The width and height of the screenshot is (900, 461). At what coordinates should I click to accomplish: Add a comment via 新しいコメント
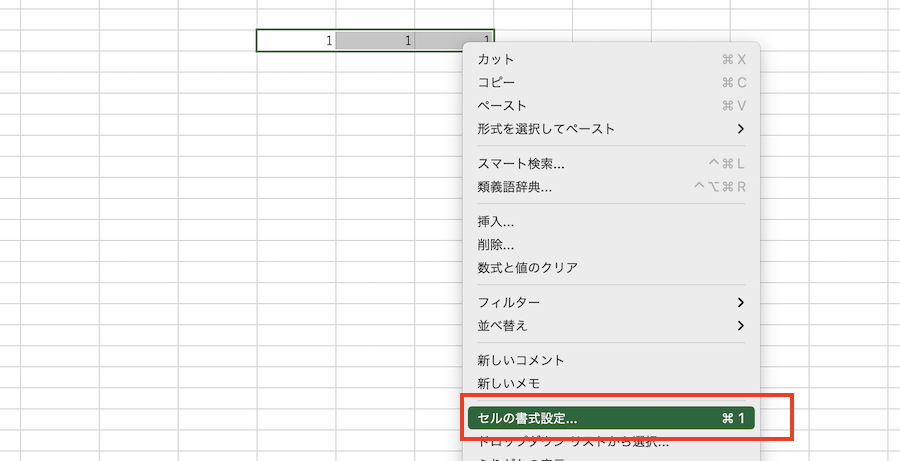point(521,360)
